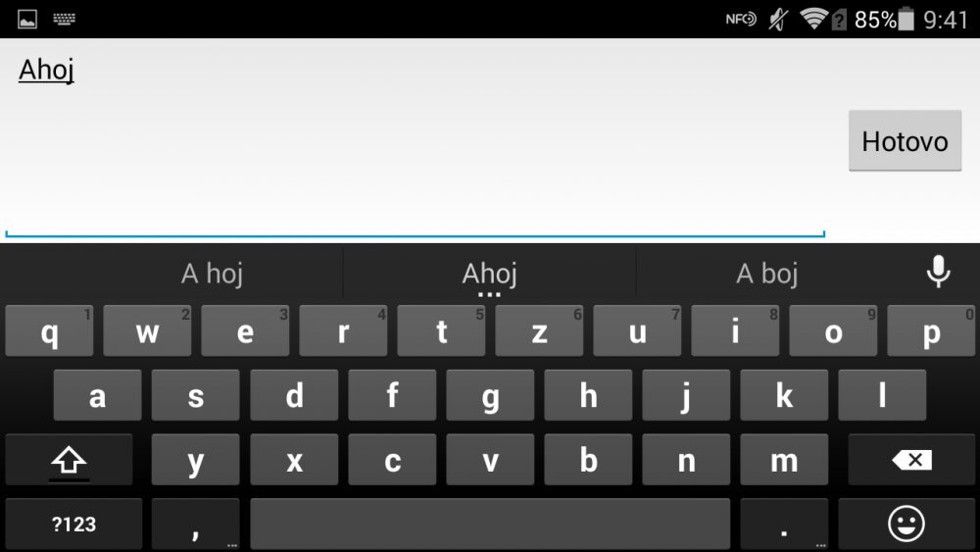Tap the microphone voice input icon
Viewport: 980px width, 552px height.
tap(938, 272)
